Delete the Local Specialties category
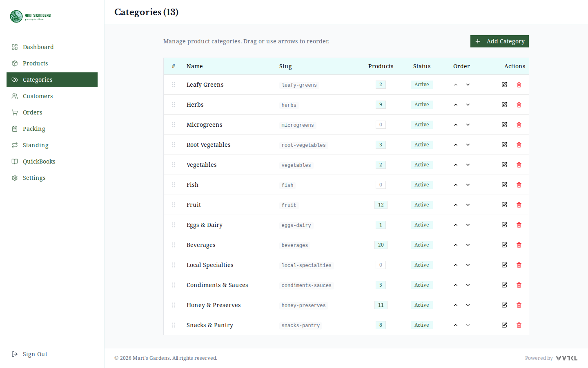 point(519,265)
